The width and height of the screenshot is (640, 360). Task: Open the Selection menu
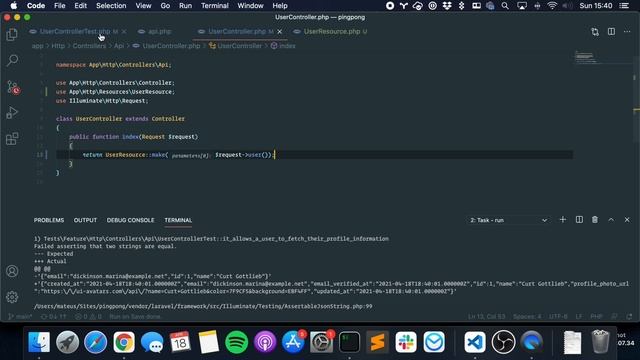tap(111, 6)
